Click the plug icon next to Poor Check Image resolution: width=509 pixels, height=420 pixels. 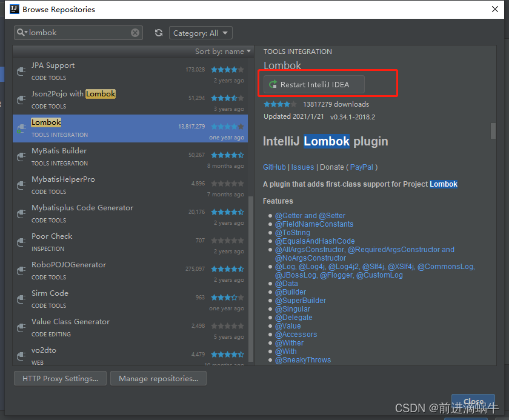(x=21, y=242)
